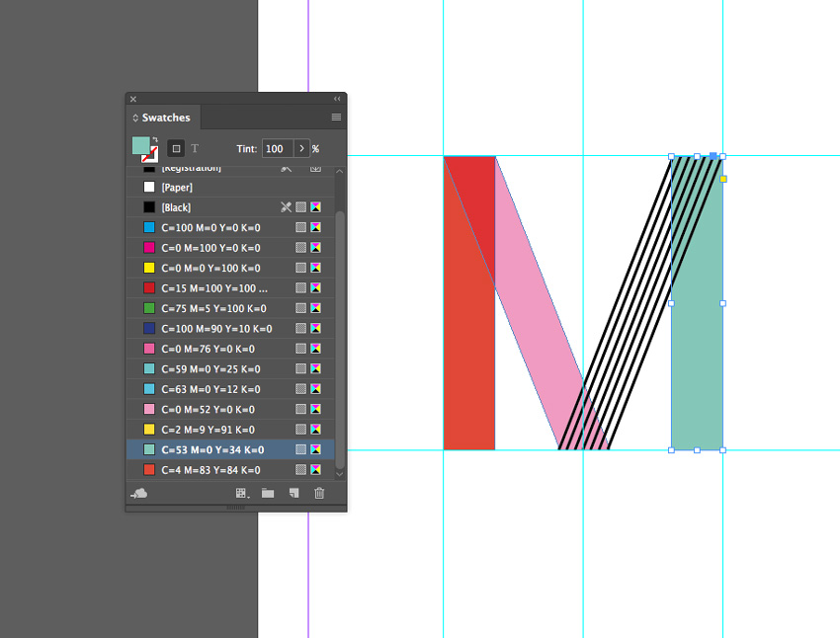Viewport: 840px width, 638px height.
Task: Select the C=0 M=0 Y=100 K=0 swatch
Action: click(x=230, y=269)
